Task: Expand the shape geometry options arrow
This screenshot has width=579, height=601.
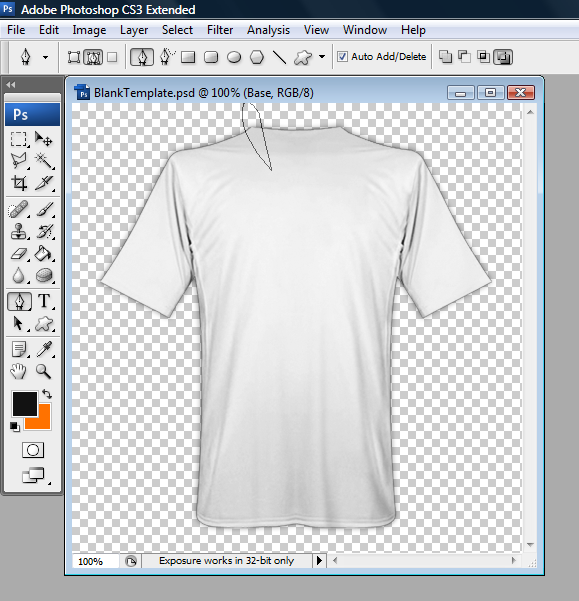Action: [322, 57]
